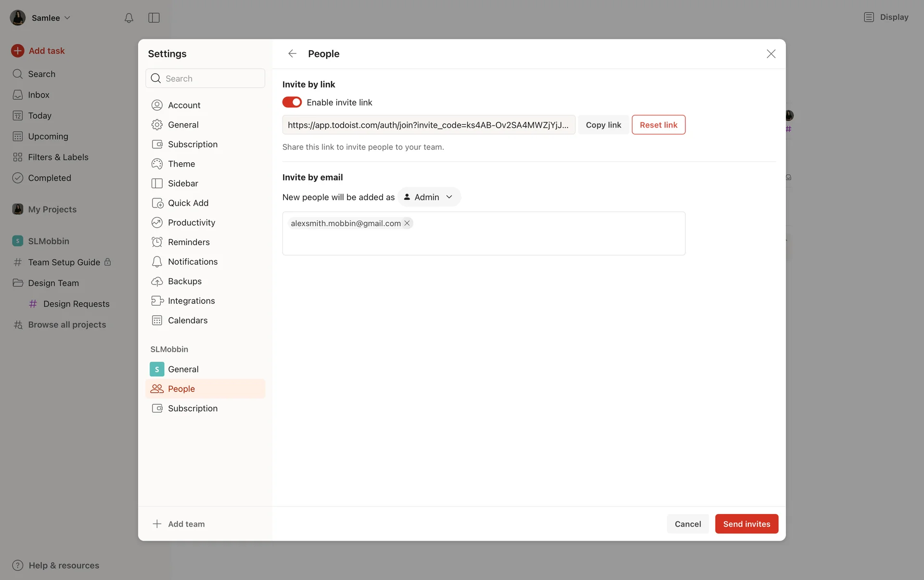Open the Admin role dropdown
Image resolution: width=924 pixels, height=580 pixels.
coord(429,197)
